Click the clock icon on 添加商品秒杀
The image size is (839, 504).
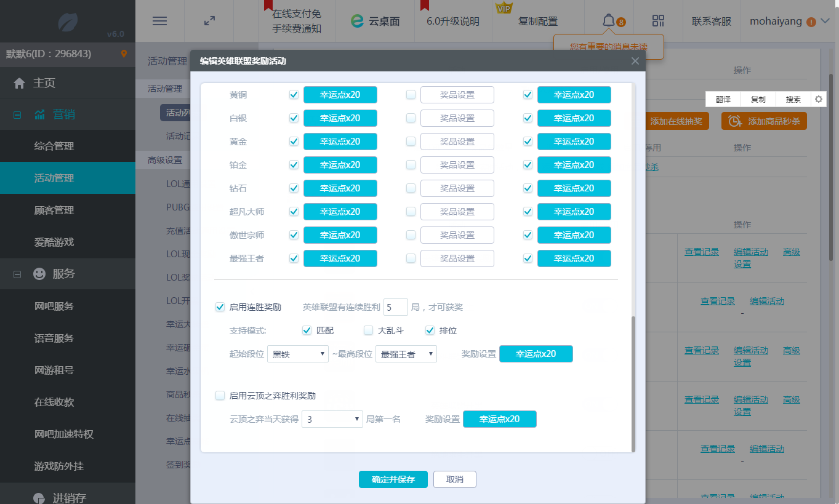click(x=734, y=121)
